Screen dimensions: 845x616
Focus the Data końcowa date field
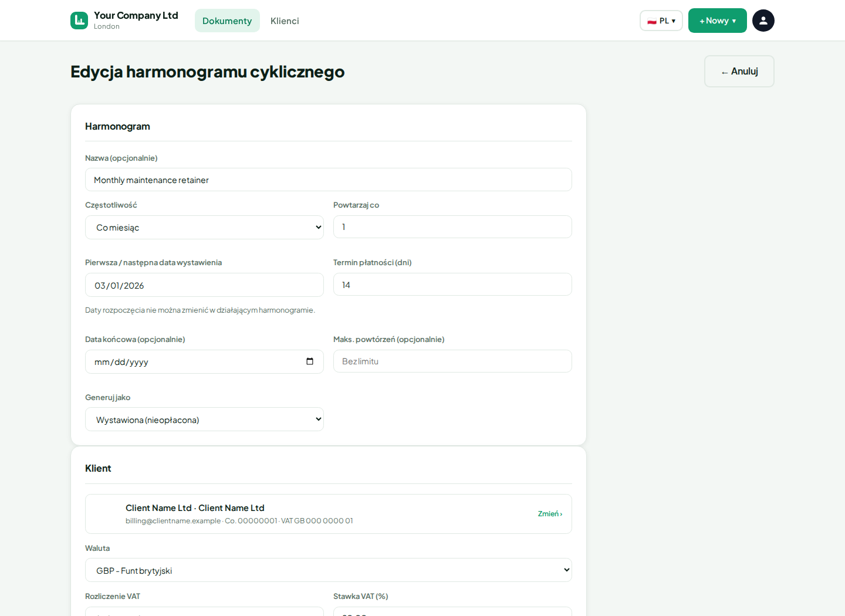tap(204, 361)
